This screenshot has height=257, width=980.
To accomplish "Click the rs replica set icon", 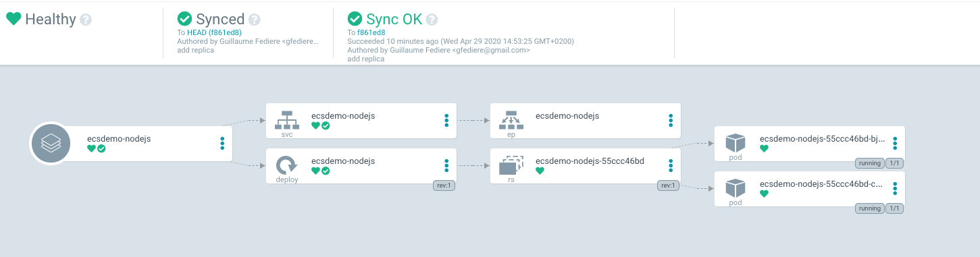I will (511, 165).
